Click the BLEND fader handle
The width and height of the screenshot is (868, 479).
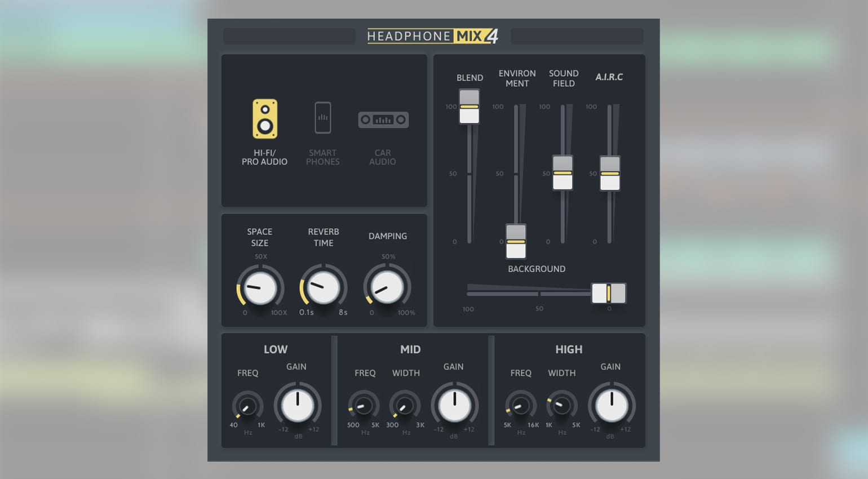468,107
